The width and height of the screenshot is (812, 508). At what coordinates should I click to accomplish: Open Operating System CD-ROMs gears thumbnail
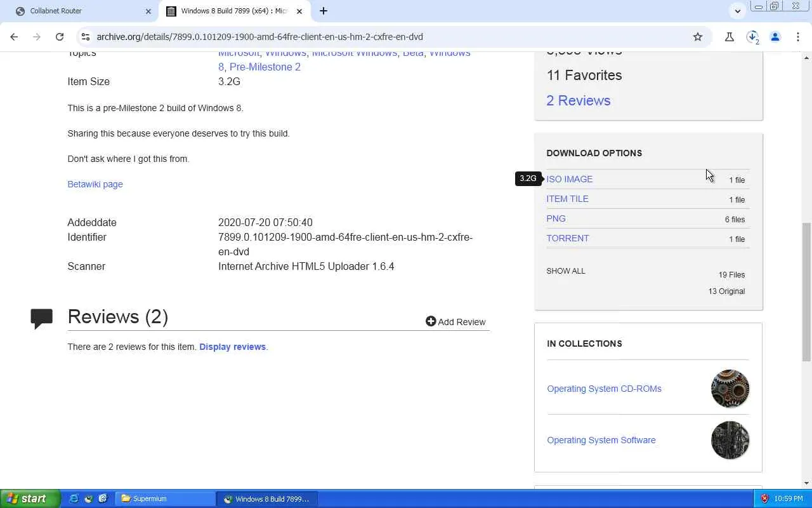730,389
